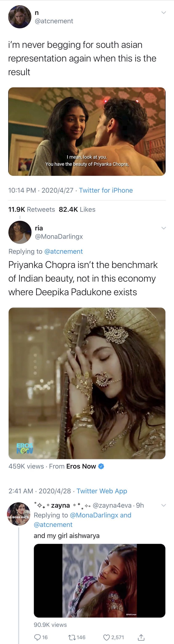Open zayna's profile avatar
Screen dimensions: 174x644
18,514
